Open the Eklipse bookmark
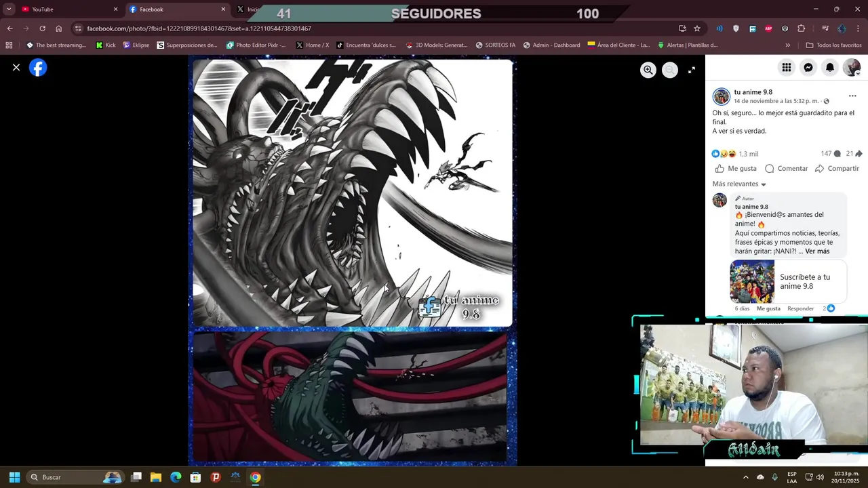This screenshot has height=488, width=868. 136,45
